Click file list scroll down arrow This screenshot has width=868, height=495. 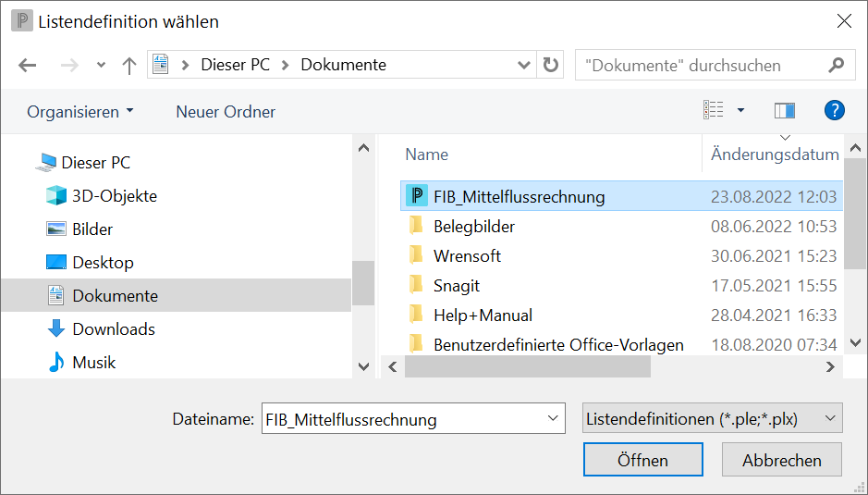click(x=855, y=343)
